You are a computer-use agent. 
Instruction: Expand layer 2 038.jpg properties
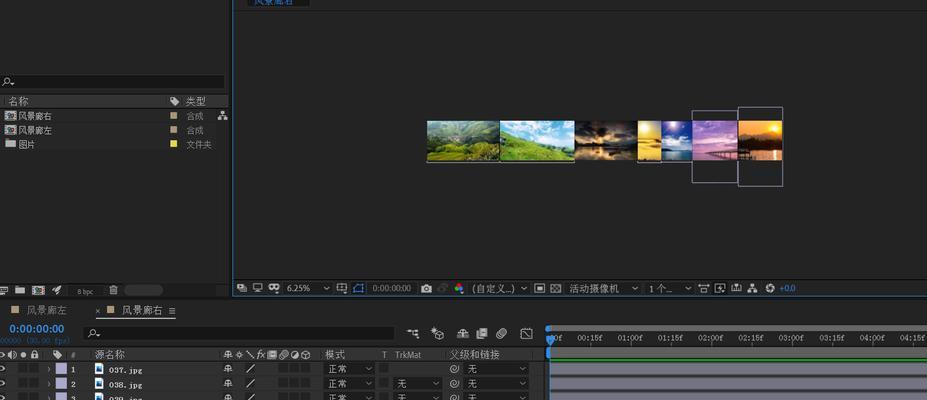pos(49,385)
